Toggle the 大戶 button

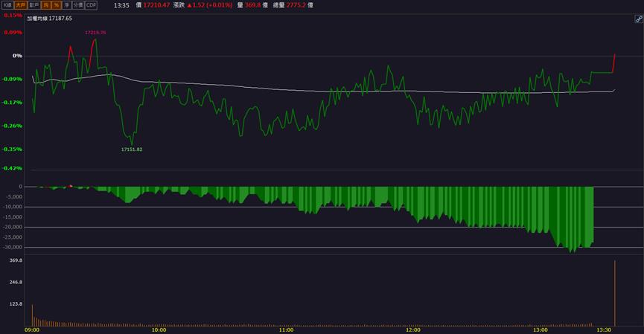[x=21, y=5]
